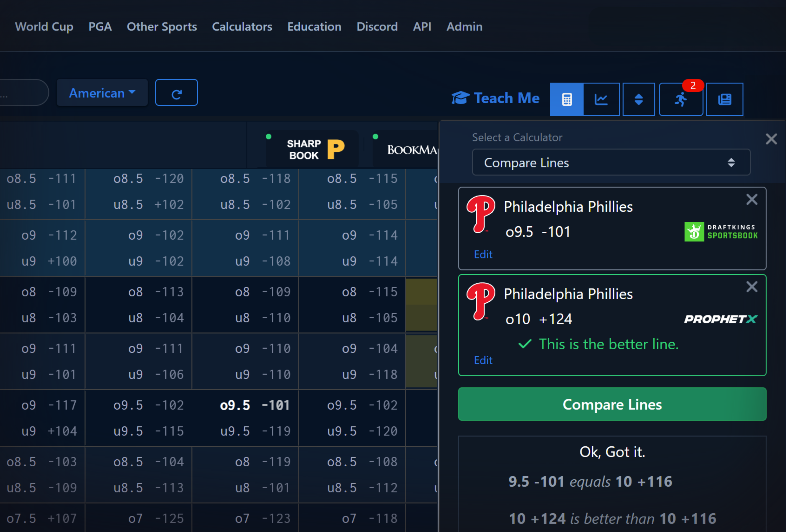786x532 pixels.
Task: Click the Sharp Book P column header
Action: pos(312,149)
